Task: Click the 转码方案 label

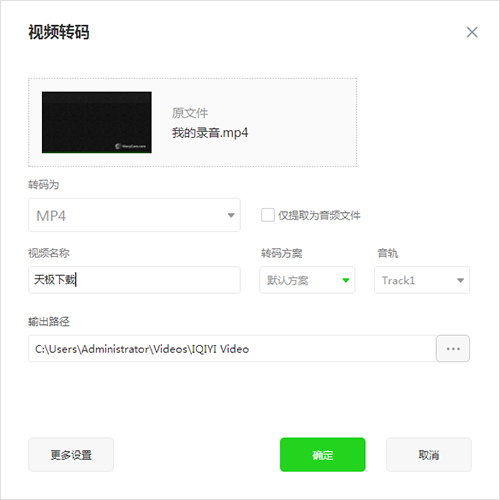Action: pyautogui.click(x=281, y=253)
